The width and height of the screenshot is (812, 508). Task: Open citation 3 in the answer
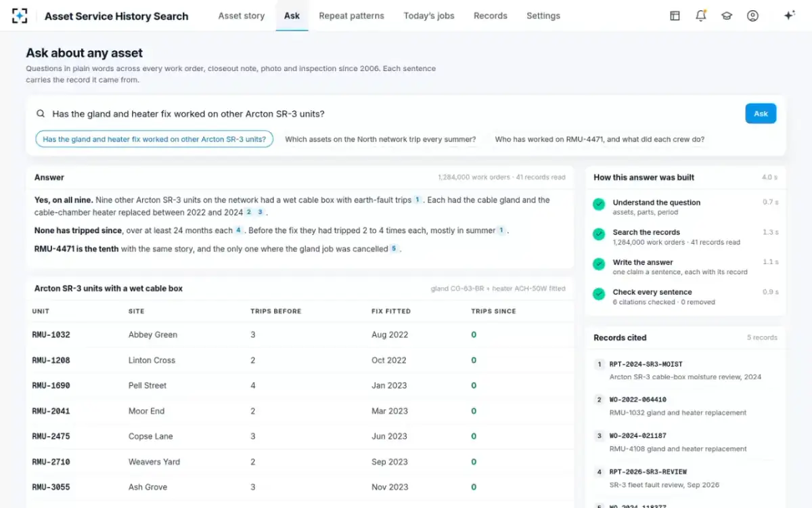coord(260,212)
